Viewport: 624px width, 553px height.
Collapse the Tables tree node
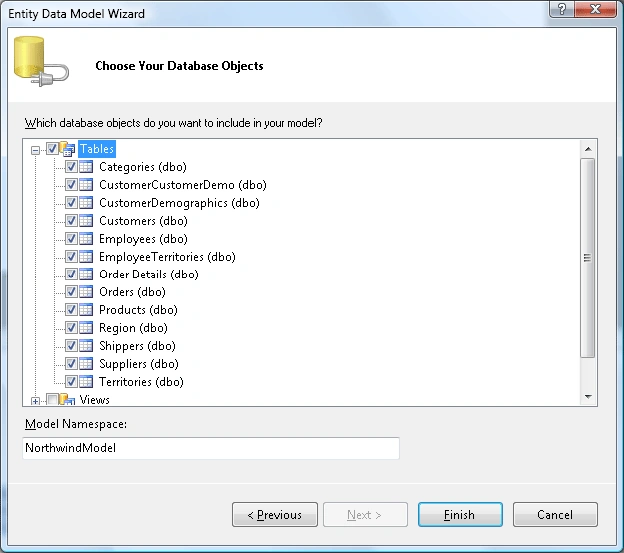pos(35,150)
